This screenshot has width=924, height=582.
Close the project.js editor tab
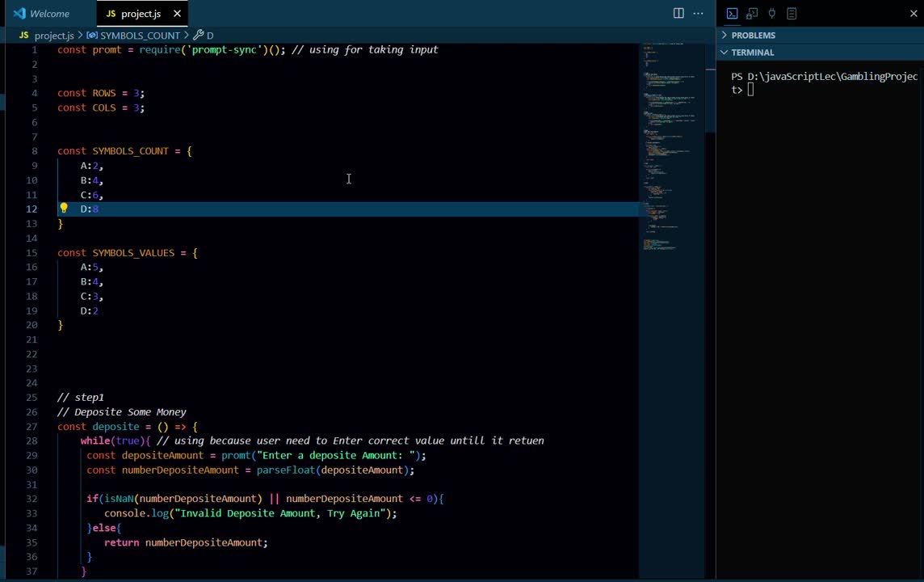pos(177,14)
